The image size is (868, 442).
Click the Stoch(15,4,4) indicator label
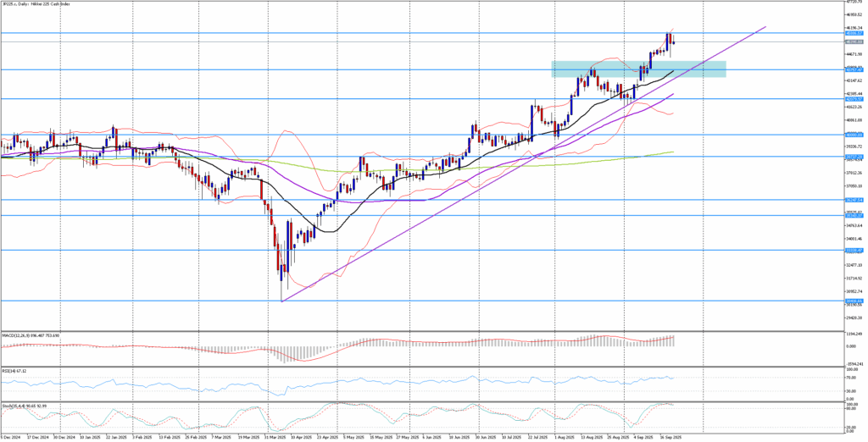click(x=20, y=406)
